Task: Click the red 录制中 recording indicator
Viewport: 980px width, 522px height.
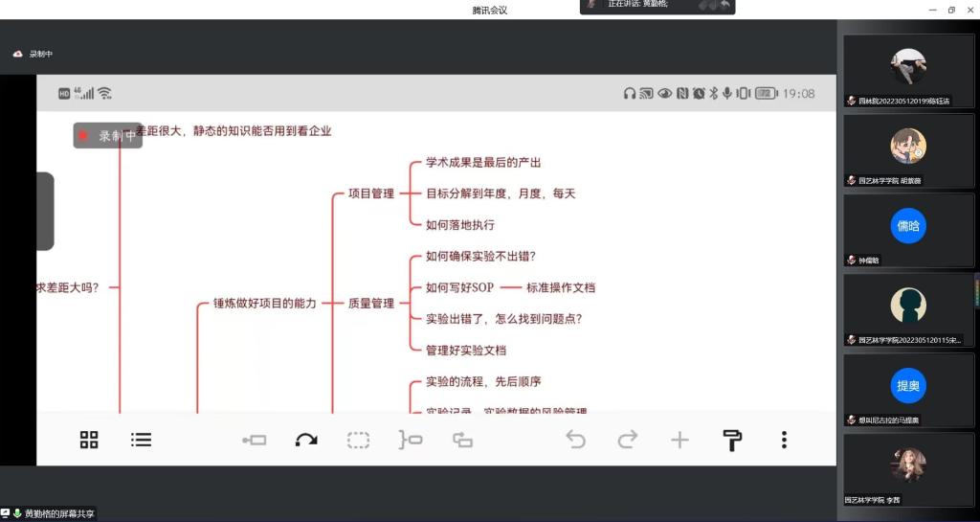Action: point(108,136)
